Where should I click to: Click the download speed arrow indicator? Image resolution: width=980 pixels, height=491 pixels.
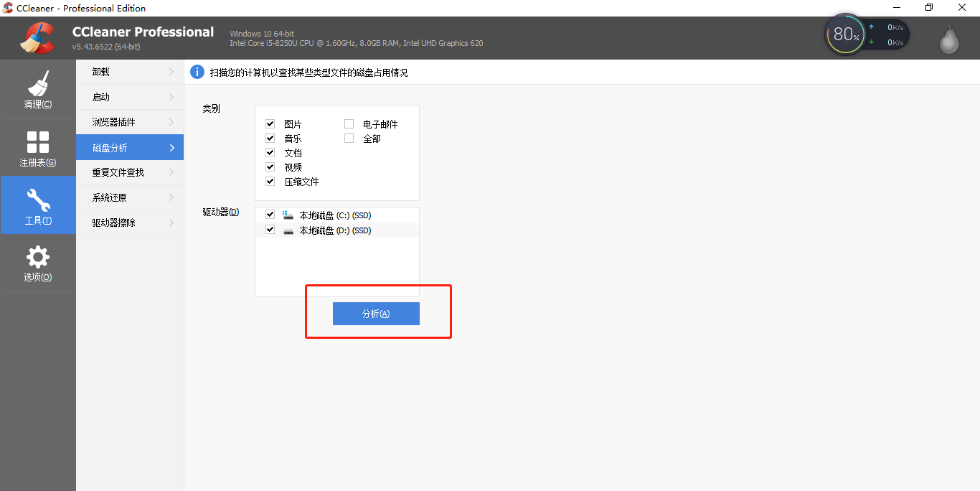pos(871,42)
